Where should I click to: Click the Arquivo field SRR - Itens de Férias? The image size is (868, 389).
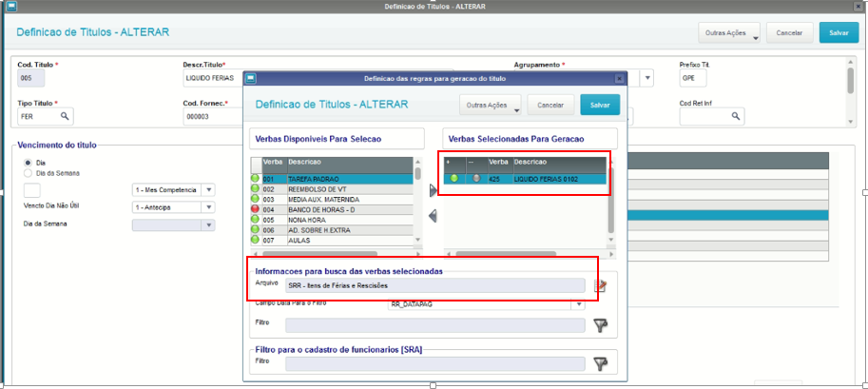point(435,285)
